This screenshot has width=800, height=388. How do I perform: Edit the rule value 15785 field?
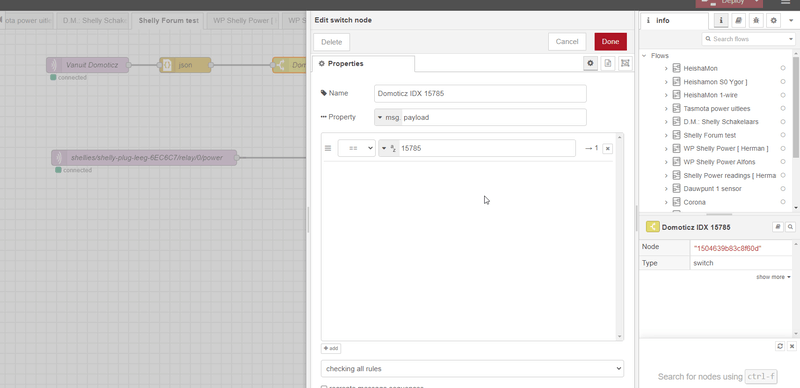click(x=487, y=148)
